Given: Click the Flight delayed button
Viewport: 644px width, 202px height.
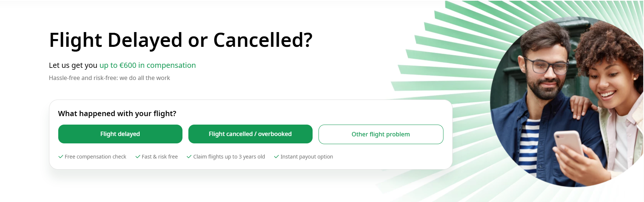Looking at the screenshot, I should 120,134.
